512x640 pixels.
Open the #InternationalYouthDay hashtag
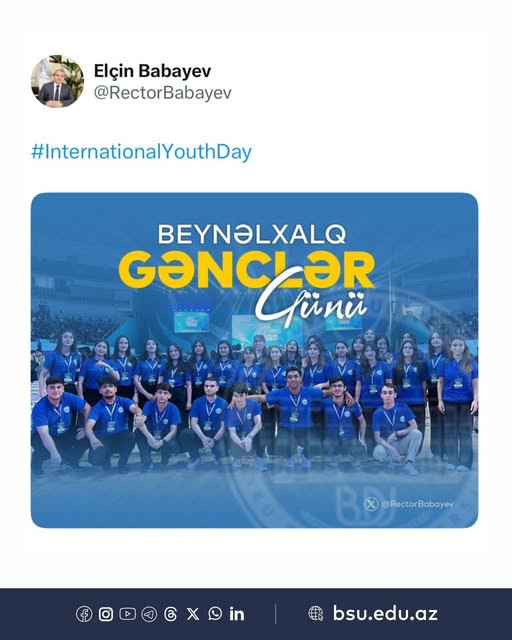point(141,152)
